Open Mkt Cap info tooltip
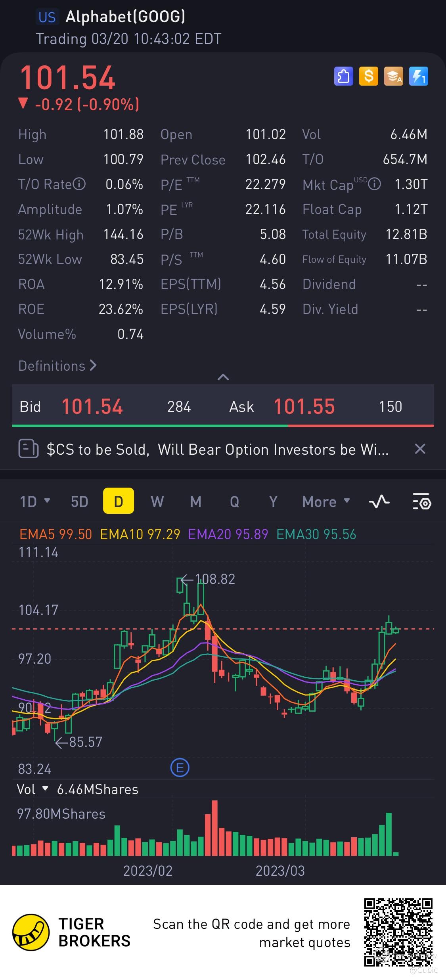446x980 pixels. pos(375,184)
